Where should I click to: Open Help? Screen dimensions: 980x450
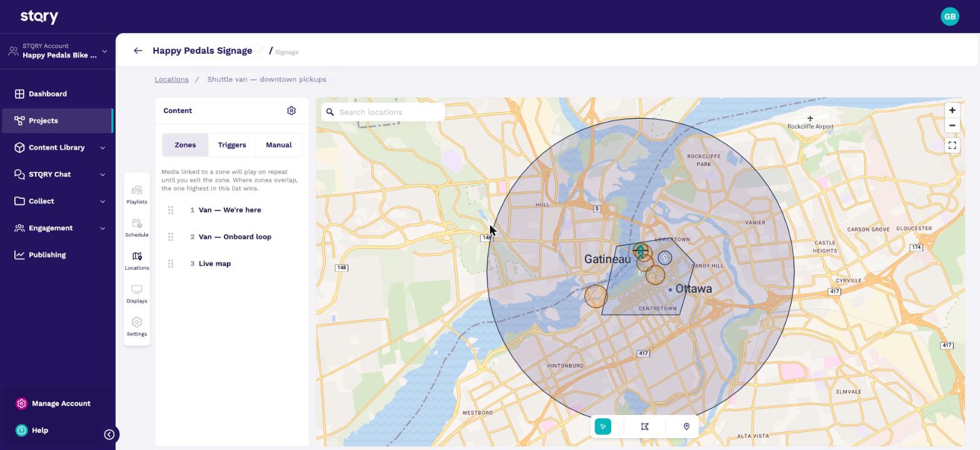click(x=32, y=431)
